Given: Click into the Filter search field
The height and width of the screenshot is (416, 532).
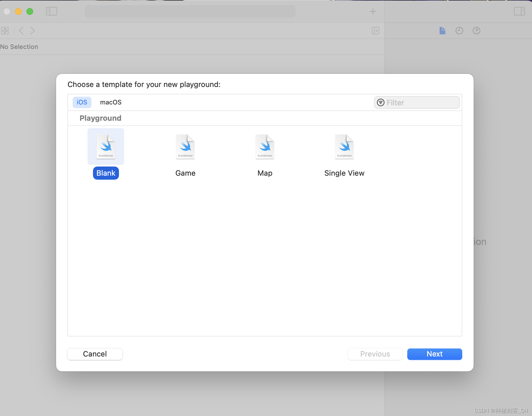Looking at the screenshot, I should pyautogui.click(x=417, y=102).
